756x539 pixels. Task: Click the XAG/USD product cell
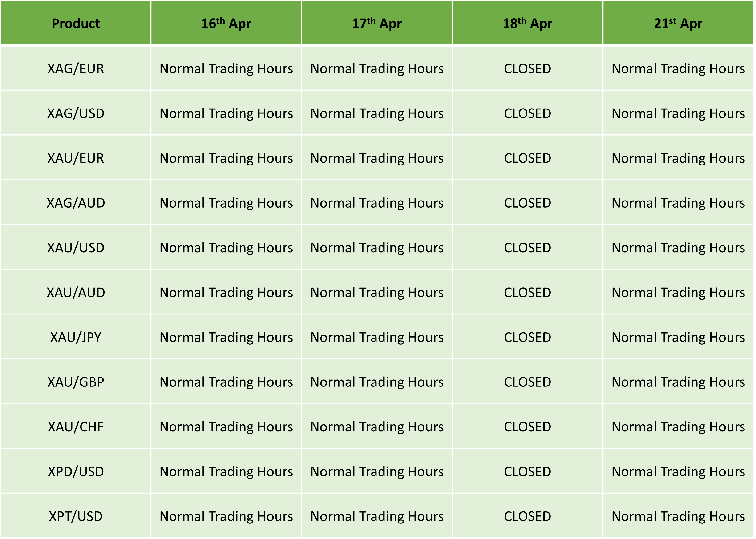pos(76,113)
